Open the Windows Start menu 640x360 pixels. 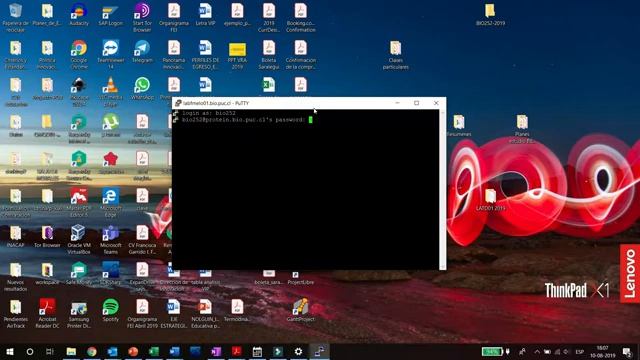coord(10,351)
